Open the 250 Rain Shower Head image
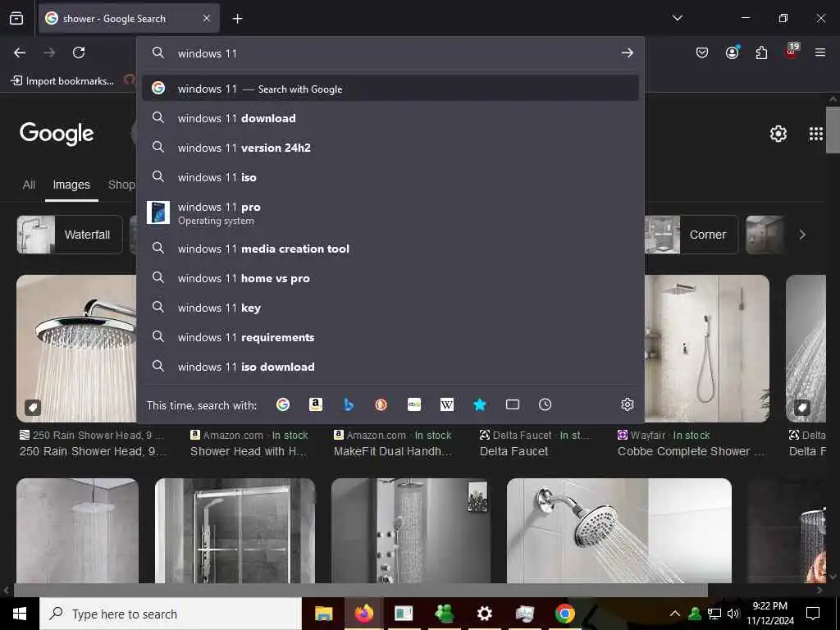 (x=76, y=348)
